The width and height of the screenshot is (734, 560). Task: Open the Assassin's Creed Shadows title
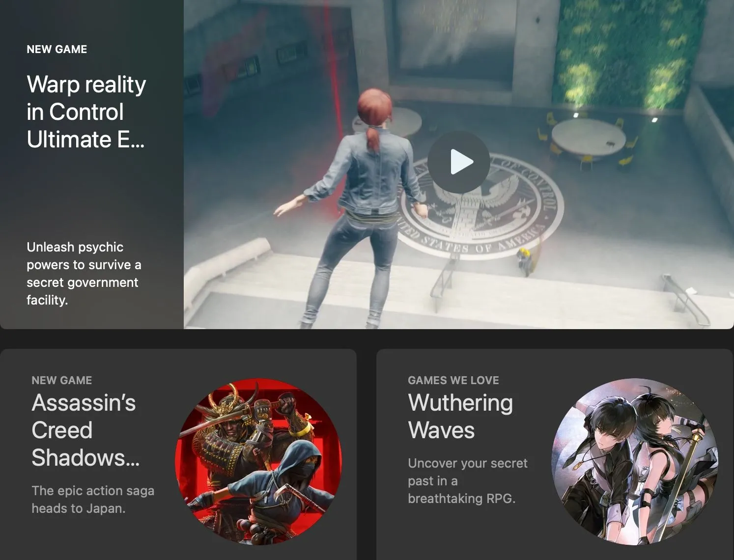pyautogui.click(x=85, y=430)
